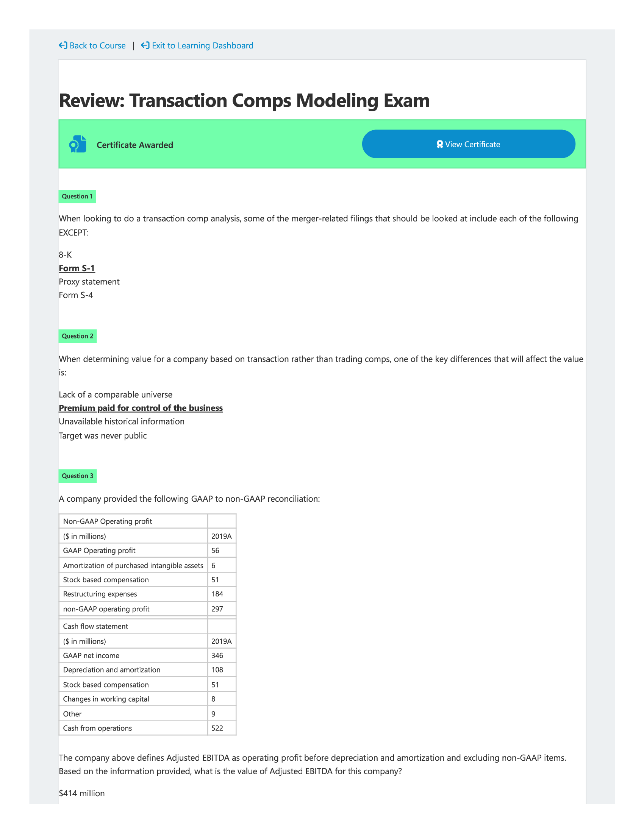Click the $414 million answer option

click(x=82, y=793)
